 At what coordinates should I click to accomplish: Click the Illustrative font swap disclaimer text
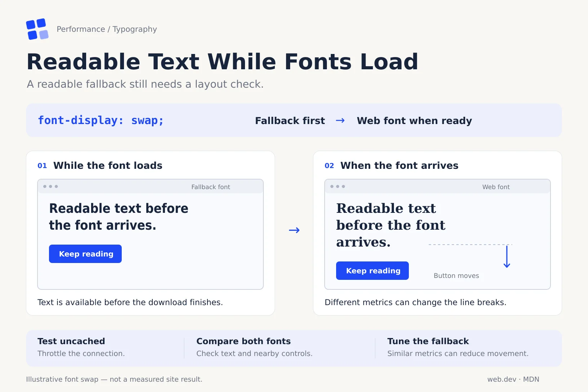coord(114,379)
